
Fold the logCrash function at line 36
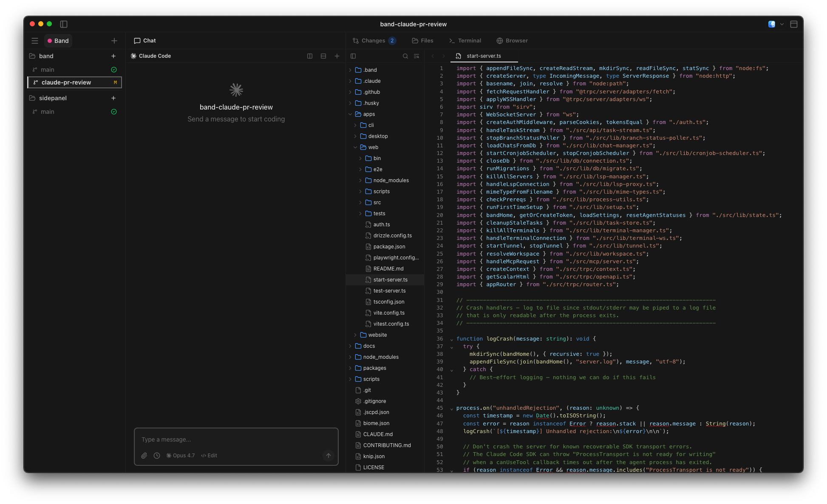tap(452, 339)
